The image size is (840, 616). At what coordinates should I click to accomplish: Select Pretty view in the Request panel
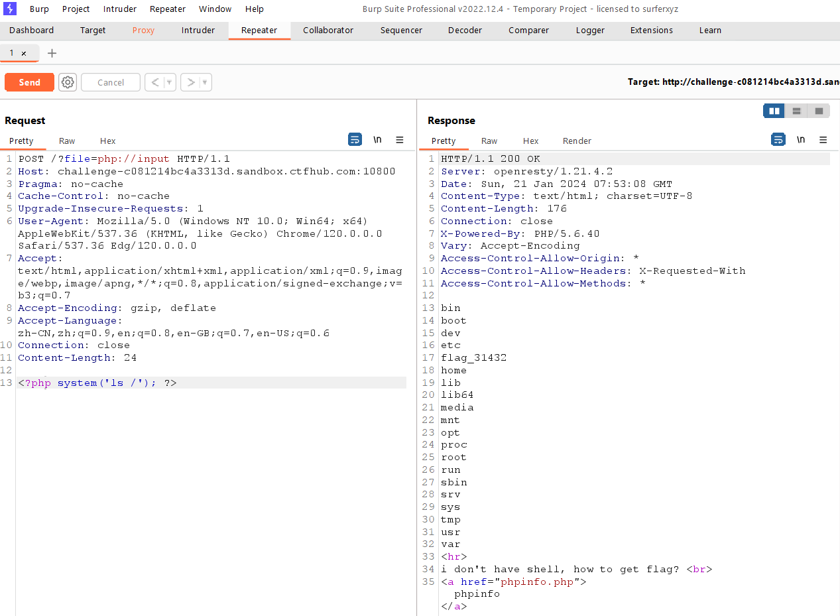click(x=21, y=141)
